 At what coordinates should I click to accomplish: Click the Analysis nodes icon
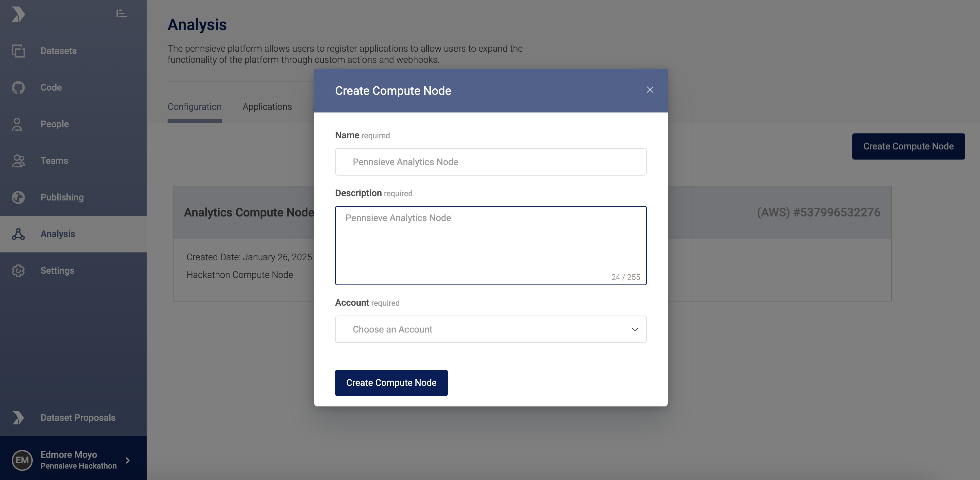pos(18,234)
